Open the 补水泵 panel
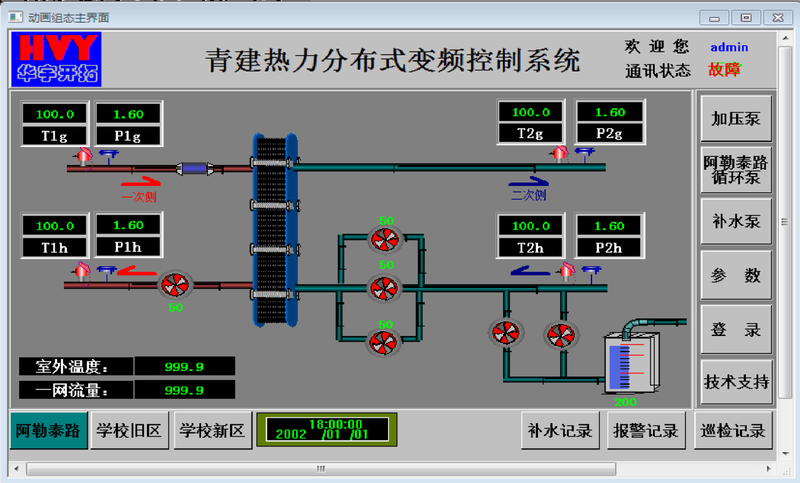Screen dimensions: 800x483 click(736, 221)
